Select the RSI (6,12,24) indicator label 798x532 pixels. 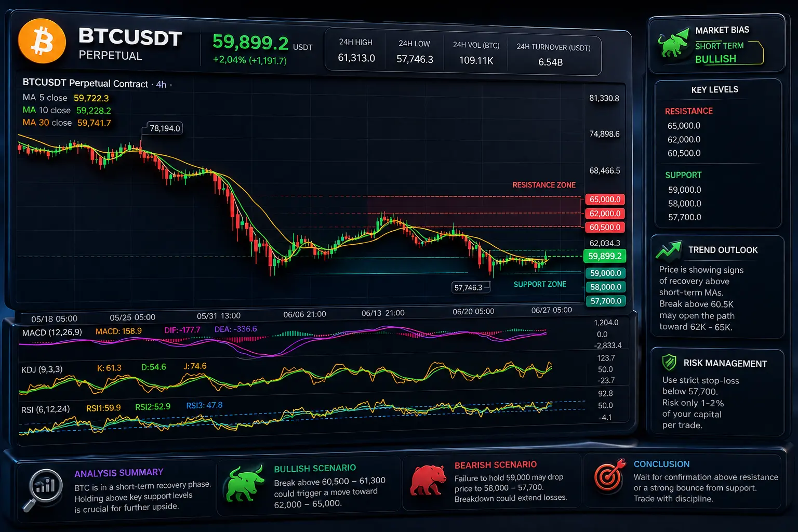pyautogui.click(x=45, y=409)
